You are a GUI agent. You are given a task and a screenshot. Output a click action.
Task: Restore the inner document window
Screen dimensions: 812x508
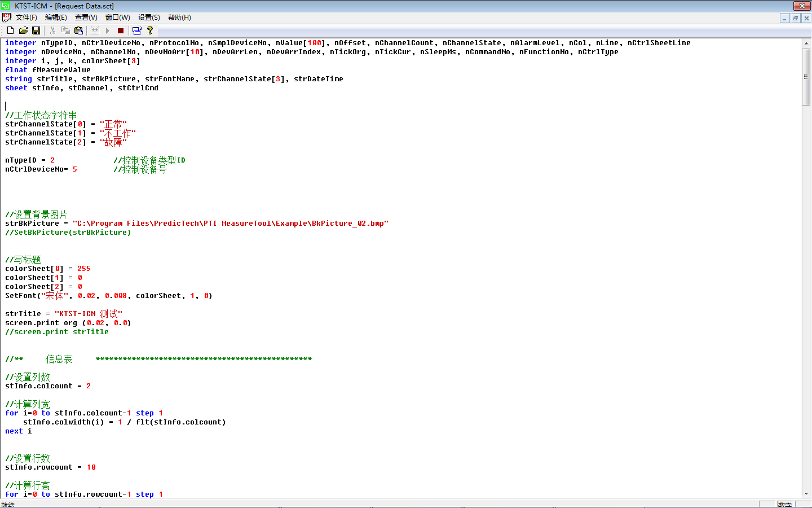click(795, 18)
